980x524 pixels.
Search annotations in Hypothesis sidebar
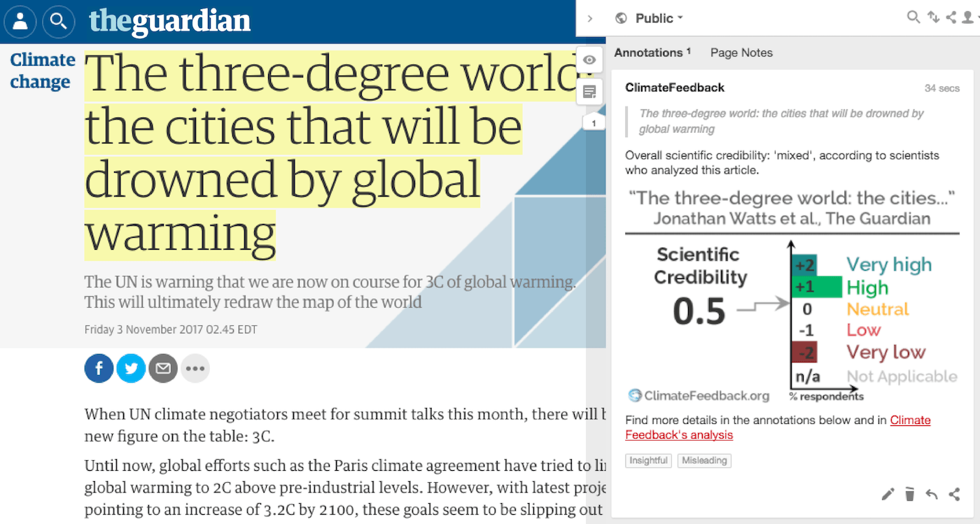point(913,17)
